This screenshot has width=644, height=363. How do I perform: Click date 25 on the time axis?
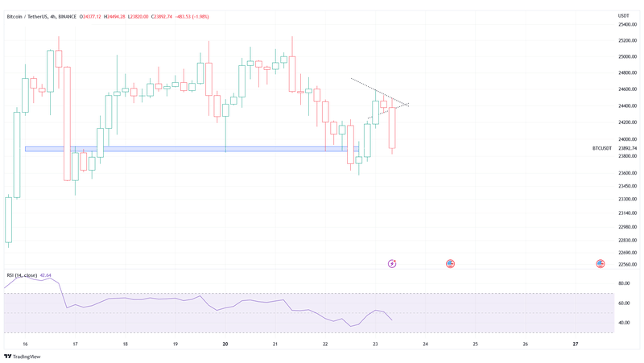click(475, 344)
